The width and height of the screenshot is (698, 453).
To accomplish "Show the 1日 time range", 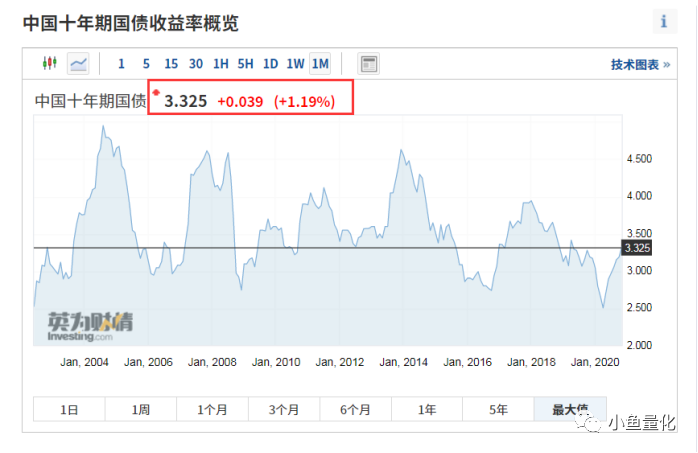I will 69,409.
